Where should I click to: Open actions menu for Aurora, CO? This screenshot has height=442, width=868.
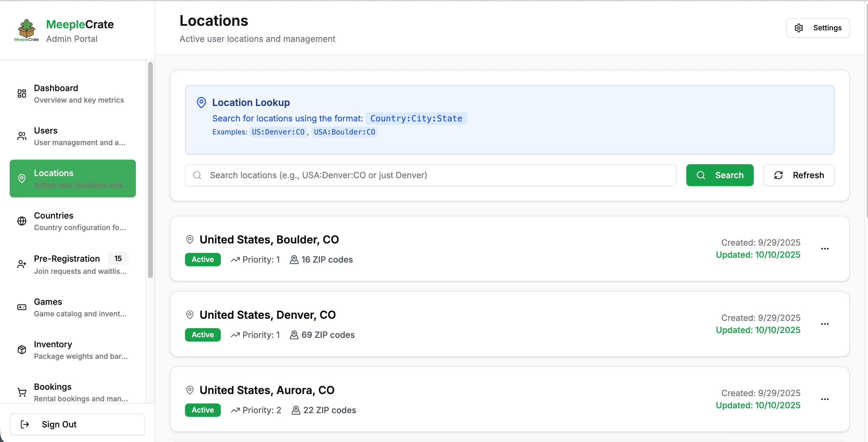[825, 399]
